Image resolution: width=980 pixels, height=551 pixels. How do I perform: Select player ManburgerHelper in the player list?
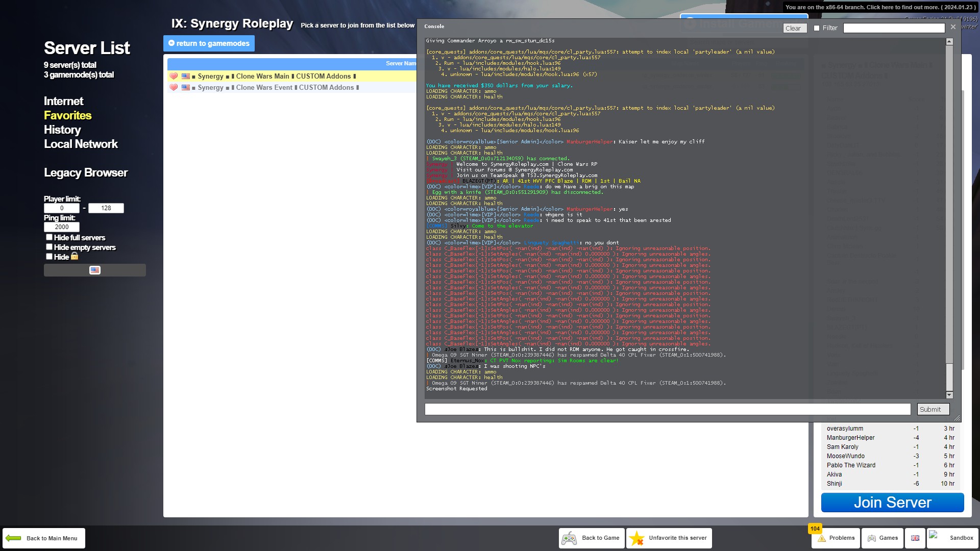click(x=891, y=438)
